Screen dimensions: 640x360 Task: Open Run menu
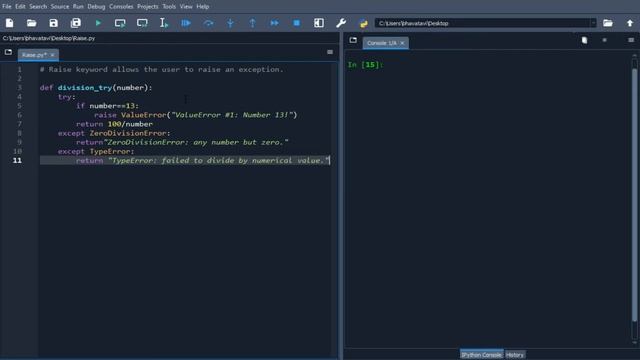tap(78, 7)
